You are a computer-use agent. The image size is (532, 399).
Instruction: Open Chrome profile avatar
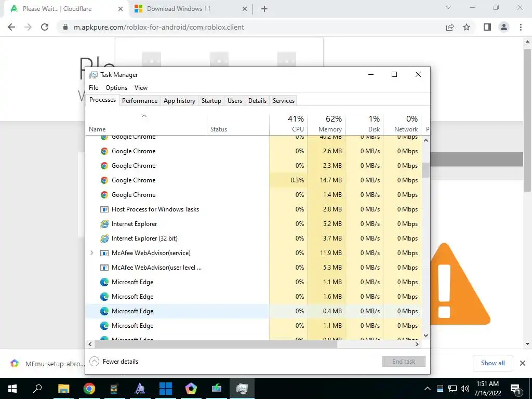[504, 27]
